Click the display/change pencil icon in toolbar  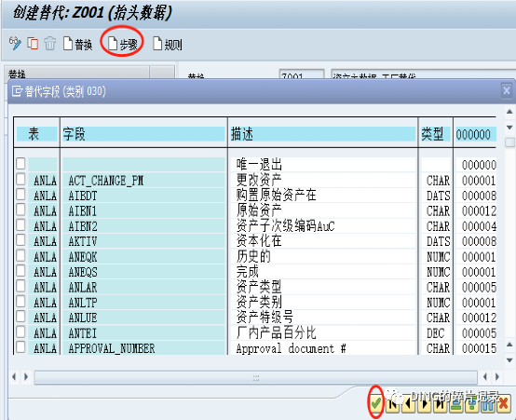[15, 43]
